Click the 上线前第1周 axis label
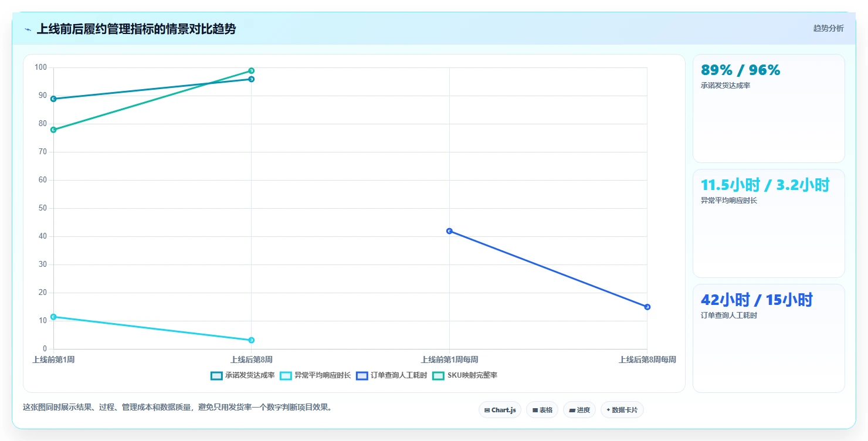This screenshot has width=868, height=441. pos(53,359)
